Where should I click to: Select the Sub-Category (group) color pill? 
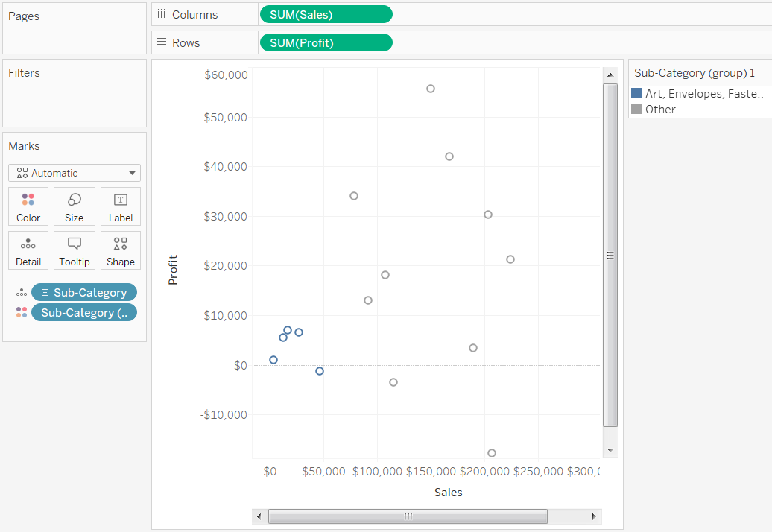click(x=84, y=312)
